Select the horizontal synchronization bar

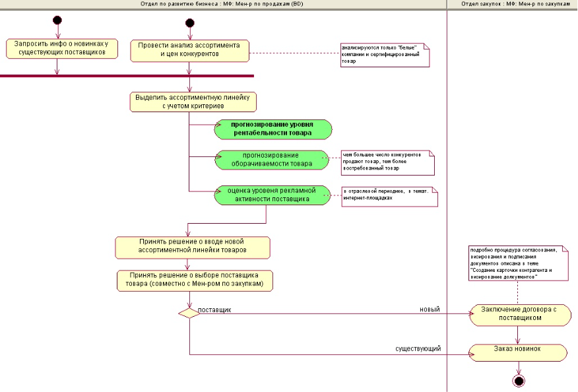click(x=127, y=76)
